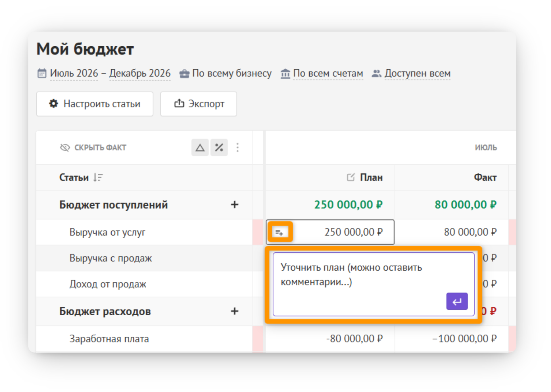Image resolution: width=551 pixels, height=392 pixels.
Task: Click the people icon beside Доступен всем
Action: click(376, 74)
